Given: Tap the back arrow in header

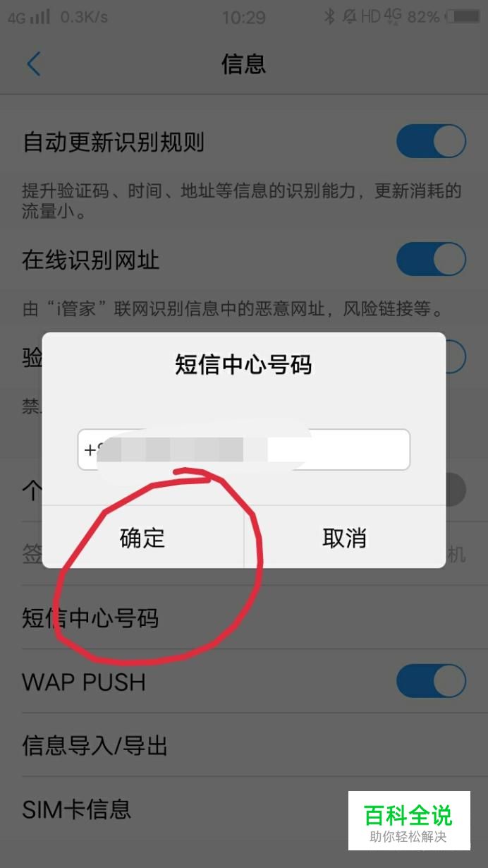Looking at the screenshot, I should click(x=33, y=64).
